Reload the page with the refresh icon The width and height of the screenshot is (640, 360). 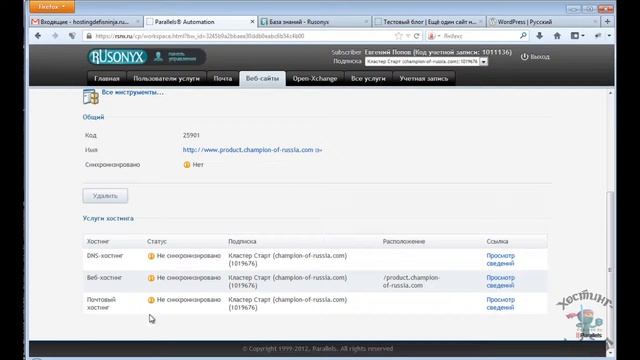point(417,36)
